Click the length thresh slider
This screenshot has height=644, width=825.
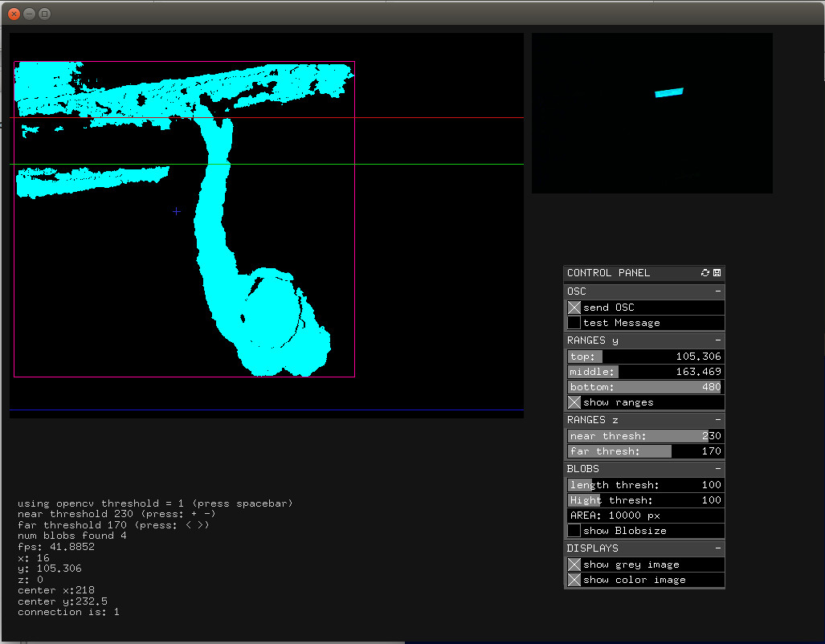click(644, 485)
